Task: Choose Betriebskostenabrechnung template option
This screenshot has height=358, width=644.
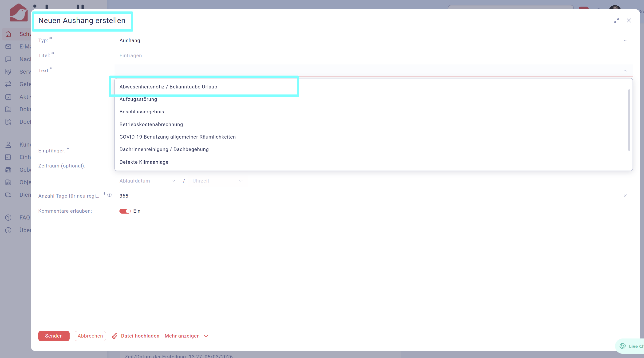Action: [151, 124]
